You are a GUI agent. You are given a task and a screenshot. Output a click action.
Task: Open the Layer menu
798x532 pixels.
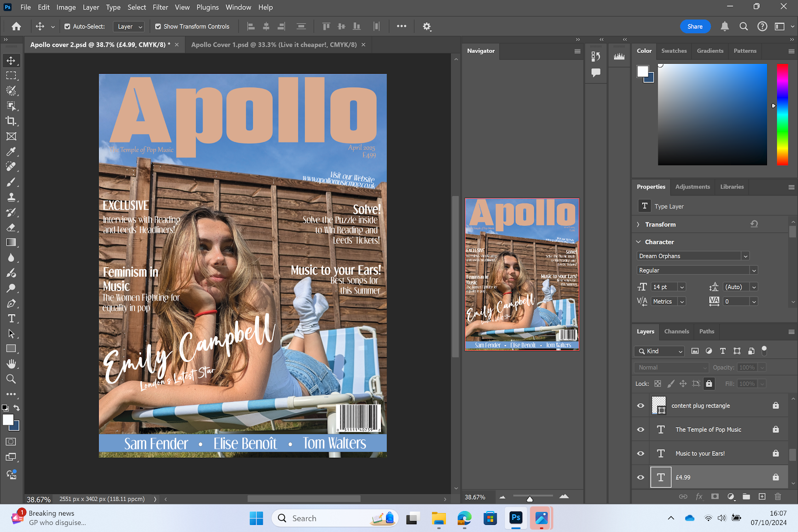pos(91,7)
